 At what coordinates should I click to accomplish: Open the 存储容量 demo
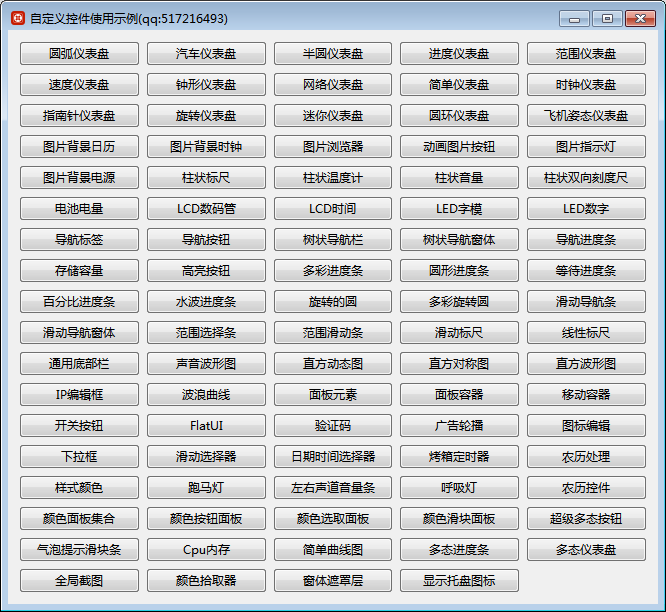click(x=79, y=271)
